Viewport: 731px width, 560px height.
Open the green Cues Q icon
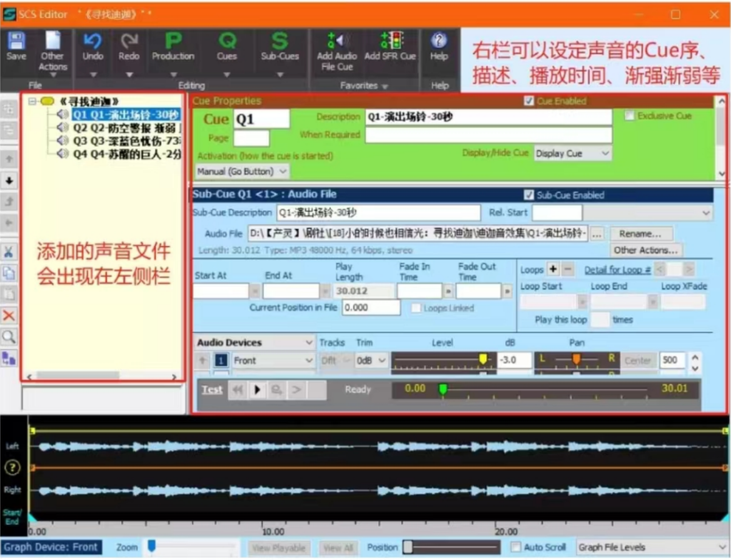click(227, 41)
